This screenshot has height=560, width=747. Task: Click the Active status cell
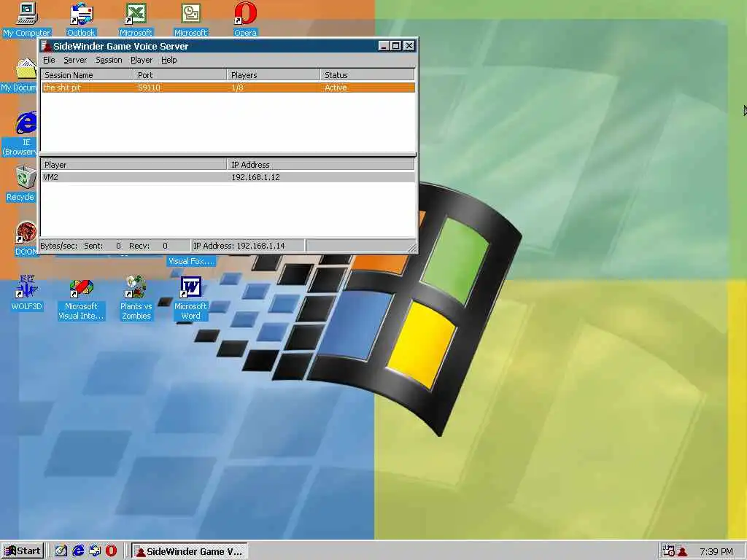(336, 87)
